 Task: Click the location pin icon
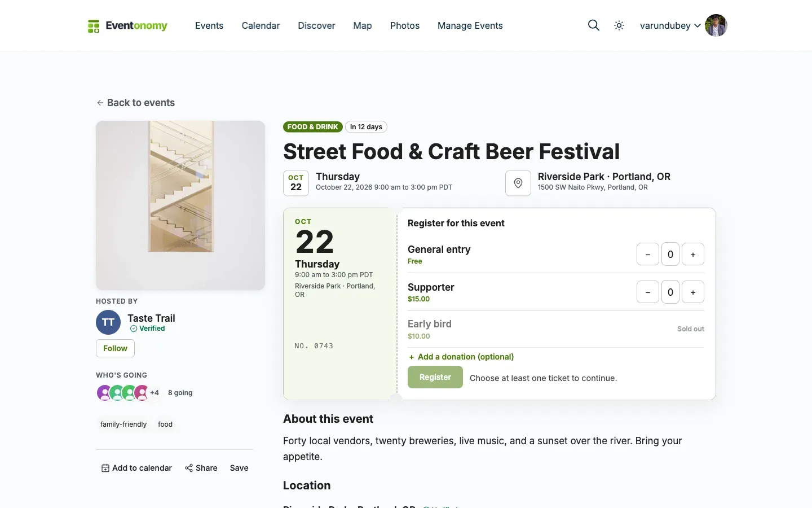pyautogui.click(x=518, y=183)
